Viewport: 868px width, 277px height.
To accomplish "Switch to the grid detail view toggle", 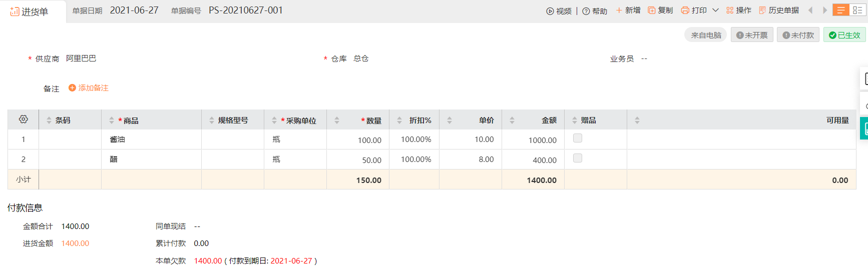I will (x=857, y=10).
